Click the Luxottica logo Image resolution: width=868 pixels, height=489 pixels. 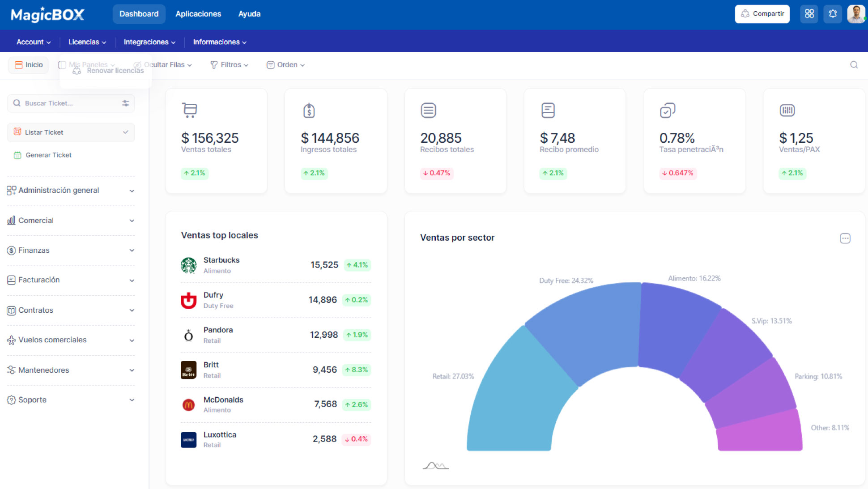pos(188,440)
